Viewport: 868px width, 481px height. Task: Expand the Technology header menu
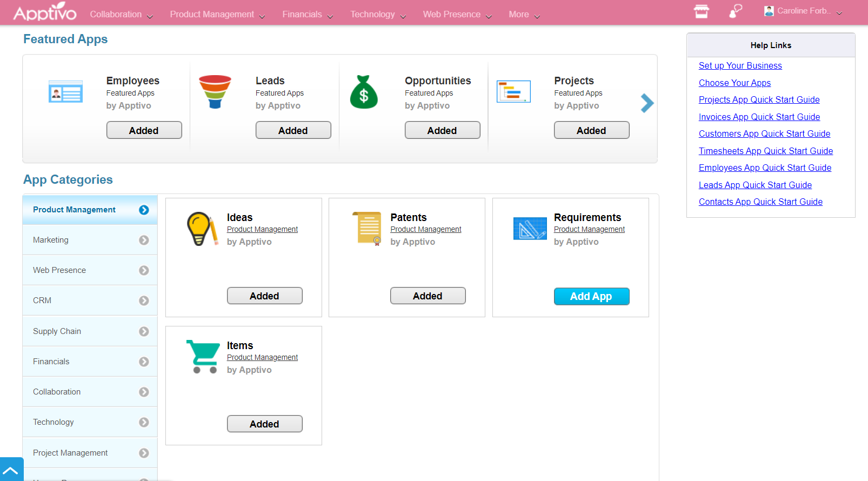coord(378,15)
